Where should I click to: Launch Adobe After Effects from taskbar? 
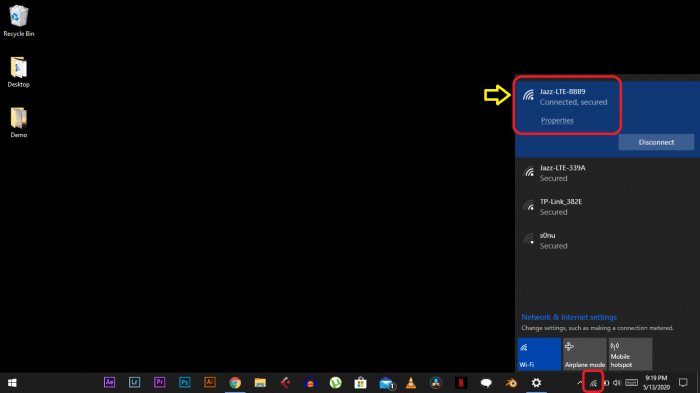pyautogui.click(x=109, y=383)
